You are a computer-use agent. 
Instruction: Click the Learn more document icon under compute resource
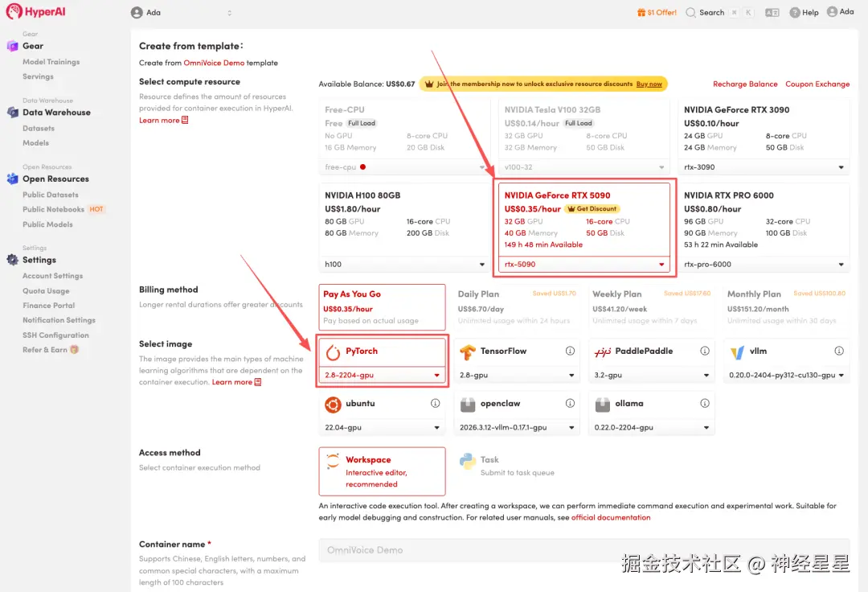185,120
